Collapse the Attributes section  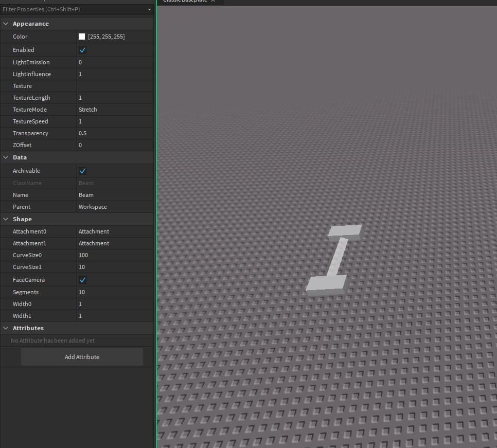click(6, 328)
